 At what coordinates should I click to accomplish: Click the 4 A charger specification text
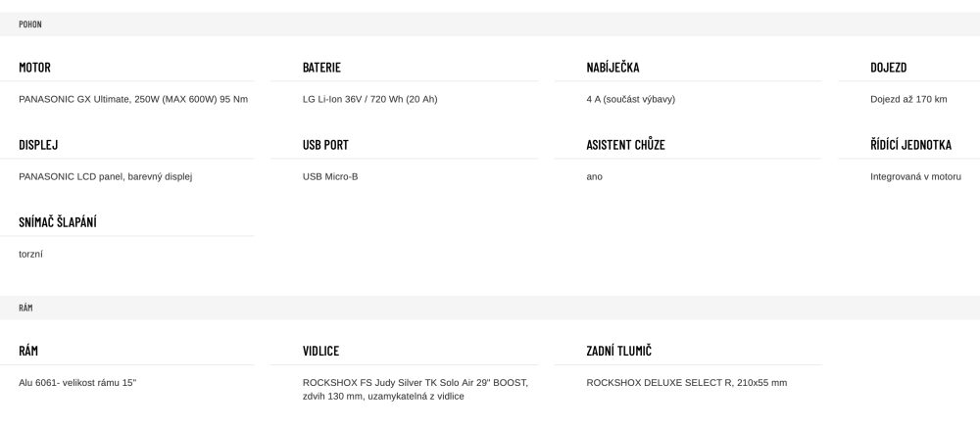(630, 99)
